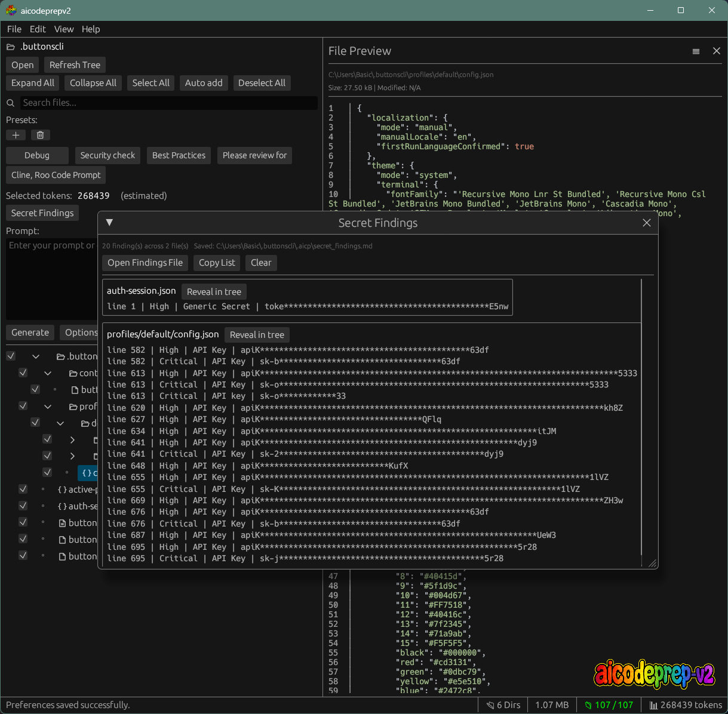Click the 'line 648' finding ending in KufX
728x714 pixels.
pyautogui.click(x=257, y=466)
